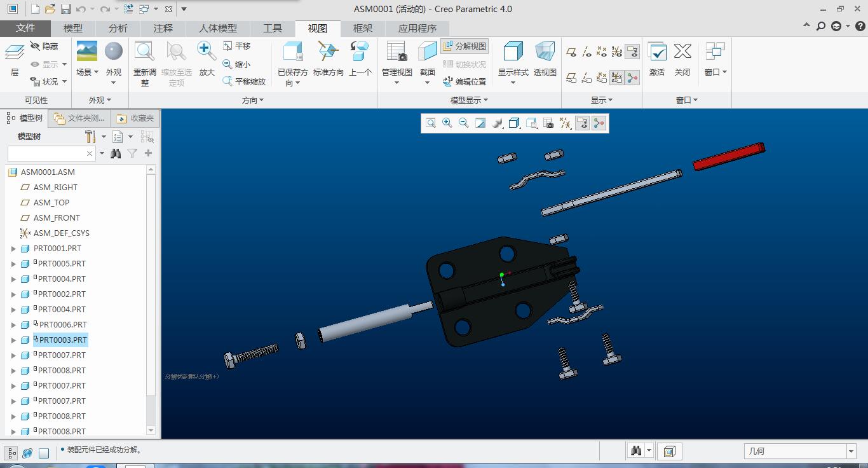Click the Close (关闭) window icon
This screenshot has height=468, width=868.
click(x=682, y=59)
